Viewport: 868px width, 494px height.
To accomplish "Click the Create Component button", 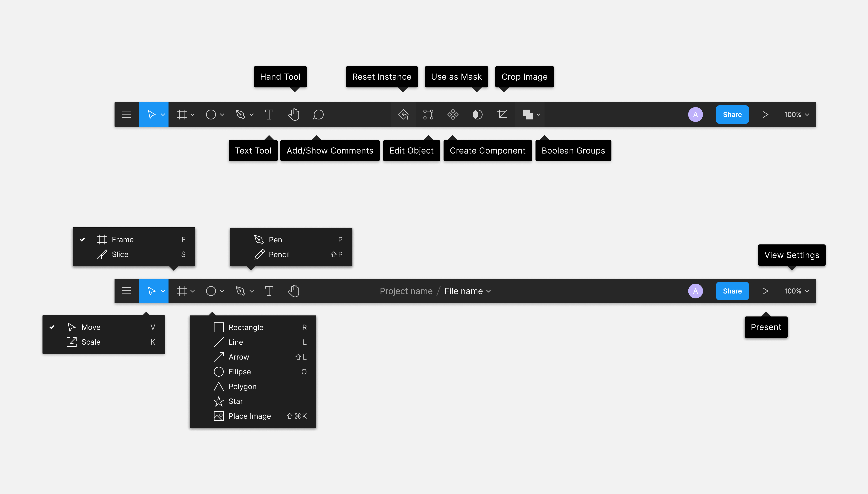I will click(x=453, y=114).
